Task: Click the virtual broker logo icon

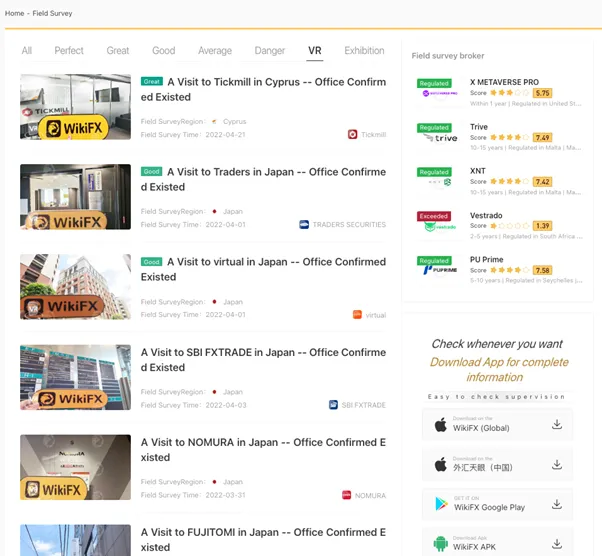Action: pyautogui.click(x=357, y=315)
